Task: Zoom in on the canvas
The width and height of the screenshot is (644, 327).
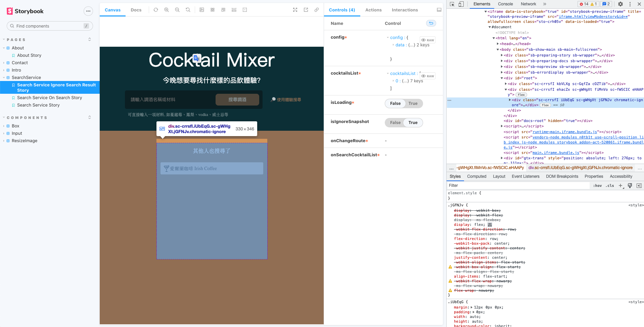Action: point(167,10)
